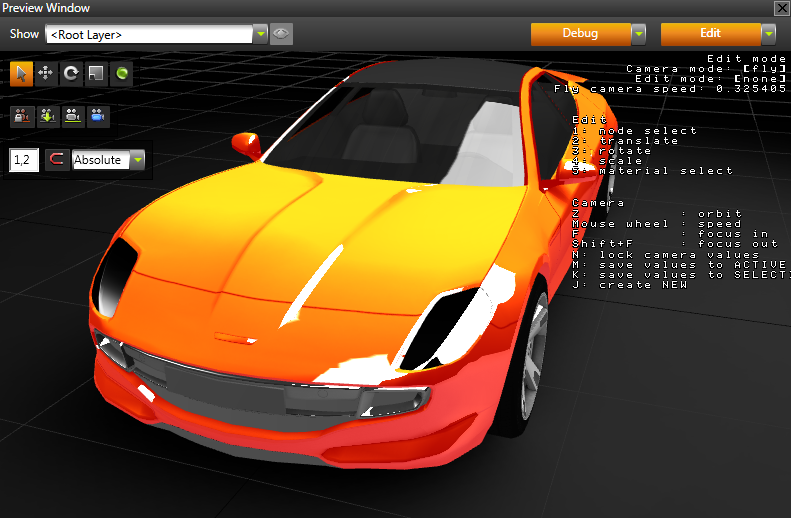The height and width of the screenshot is (518, 791).
Task: Click the blue camera icon
Action: coord(97,116)
